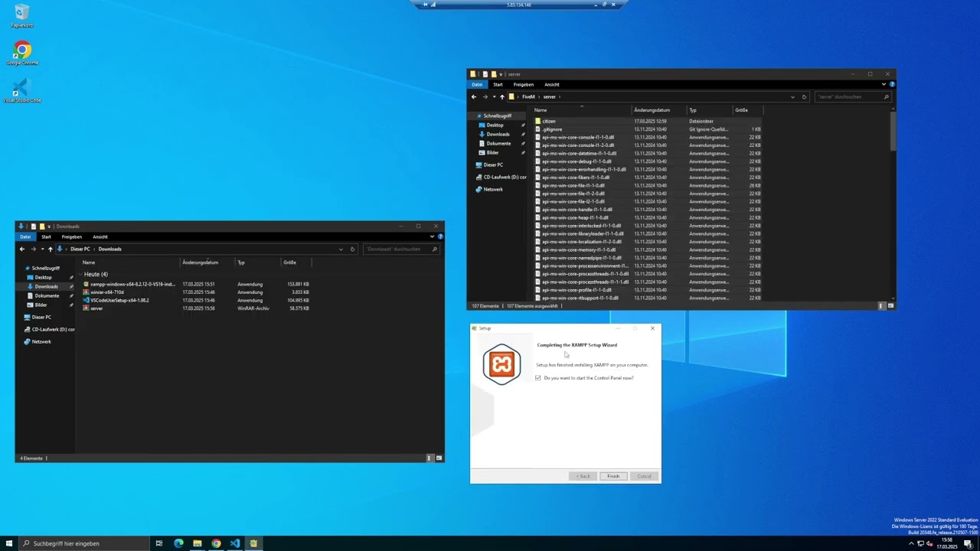Click Refresh icon in server window address bar
This screenshot has width=980, height=551.
pyautogui.click(x=804, y=97)
